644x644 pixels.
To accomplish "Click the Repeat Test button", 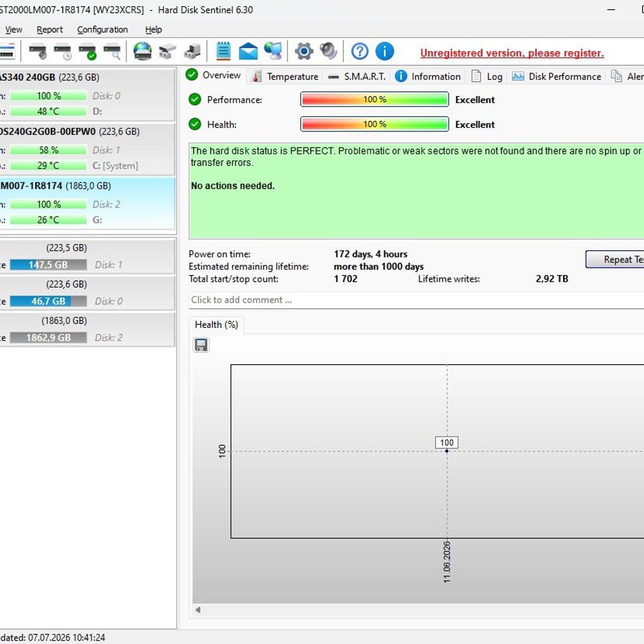I will [615, 259].
